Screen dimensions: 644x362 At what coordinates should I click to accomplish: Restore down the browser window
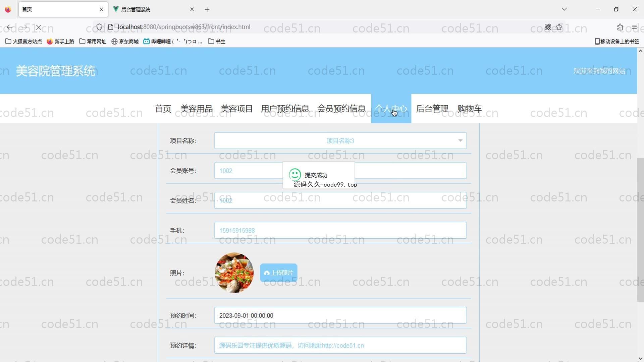pyautogui.click(x=616, y=9)
